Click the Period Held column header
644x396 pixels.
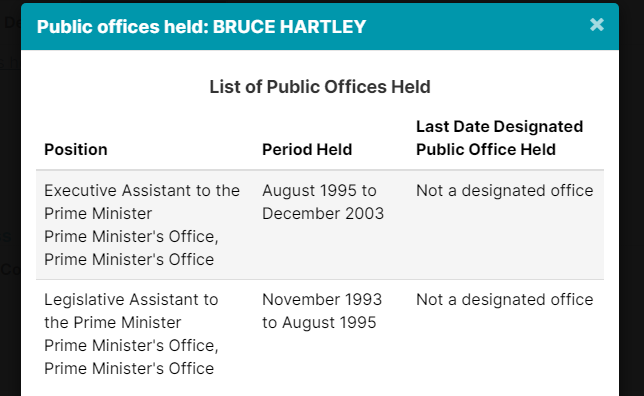coord(307,150)
